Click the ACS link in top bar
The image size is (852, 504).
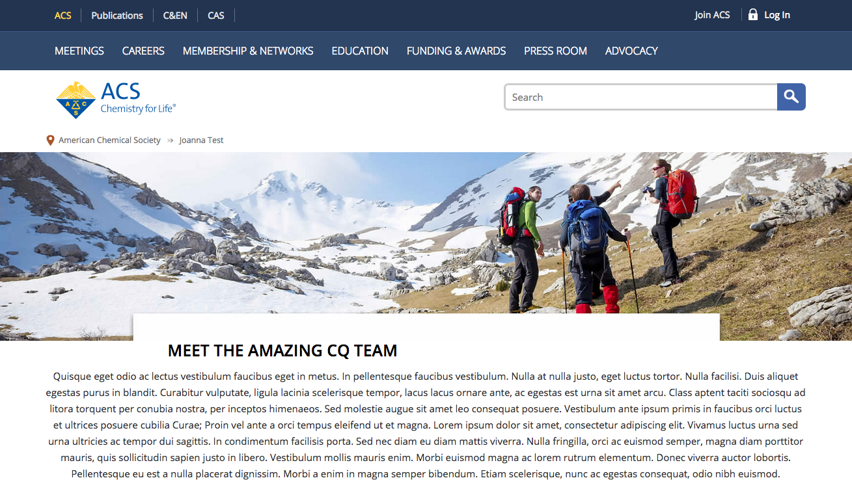[63, 15]
